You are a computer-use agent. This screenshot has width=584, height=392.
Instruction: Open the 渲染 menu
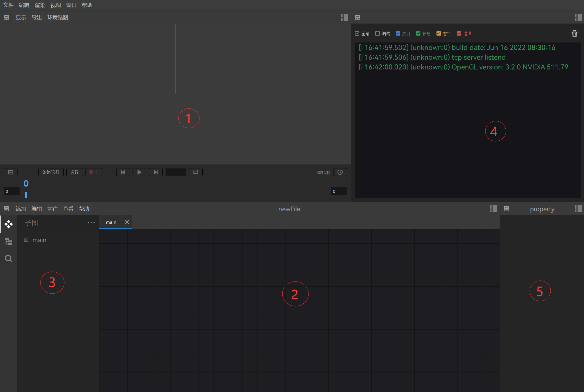click(40, 5)
